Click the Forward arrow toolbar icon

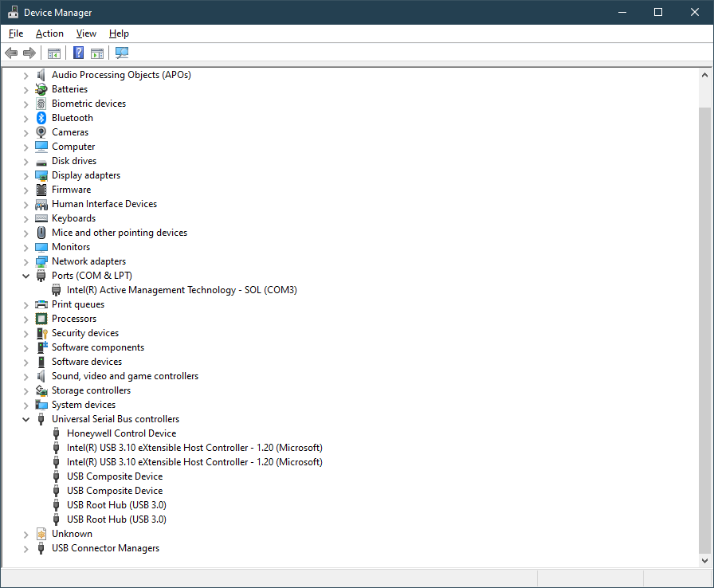click(29, 53)
